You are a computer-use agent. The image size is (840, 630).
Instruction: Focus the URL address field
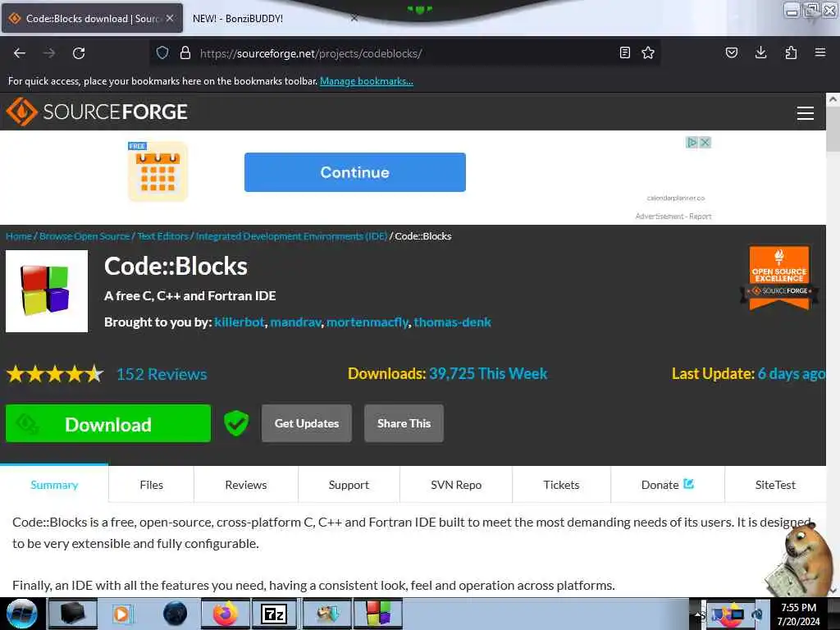tap(407, 53)
